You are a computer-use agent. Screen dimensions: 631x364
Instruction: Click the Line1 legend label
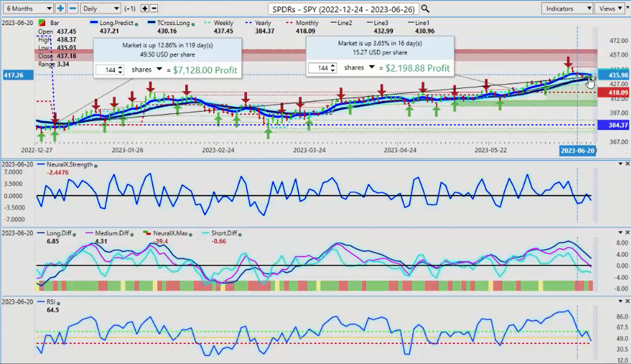(422, 23)
